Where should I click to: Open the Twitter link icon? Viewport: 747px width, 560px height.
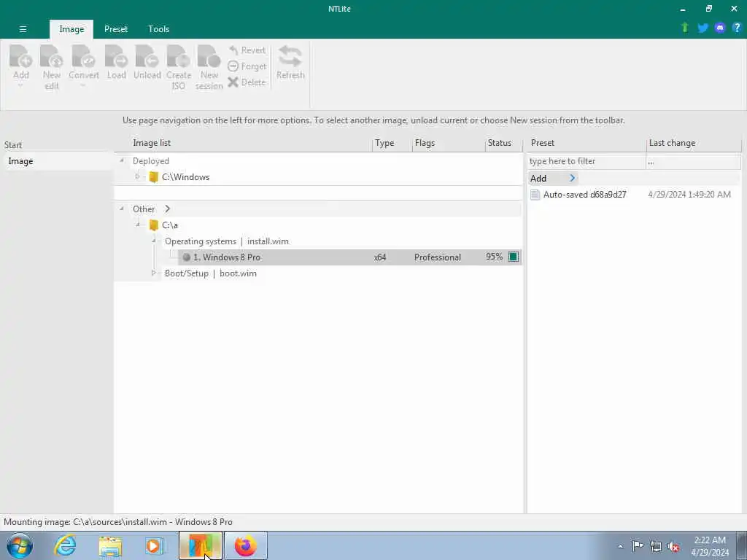click(x=703, y=28)
